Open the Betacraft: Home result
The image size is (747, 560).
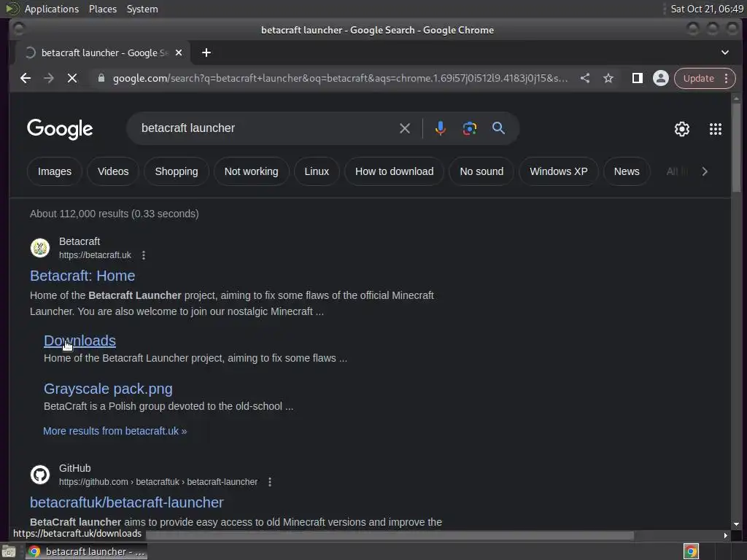tap(82, 276)
